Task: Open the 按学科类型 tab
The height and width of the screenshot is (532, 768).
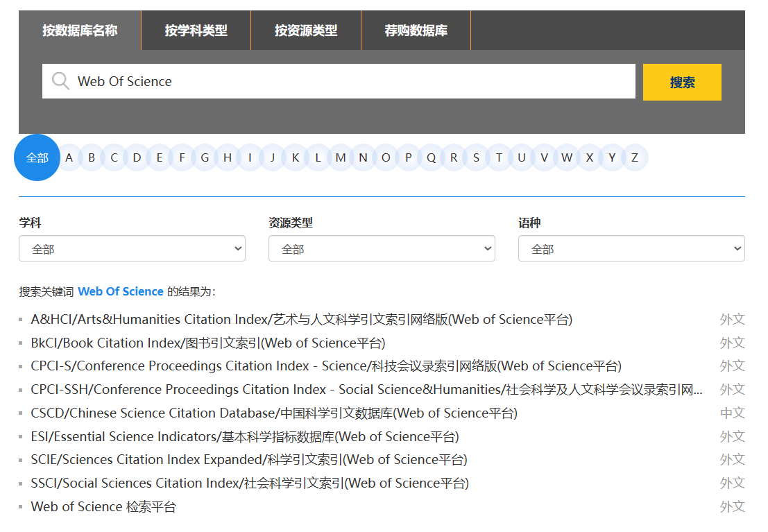Action: point(196,31)
